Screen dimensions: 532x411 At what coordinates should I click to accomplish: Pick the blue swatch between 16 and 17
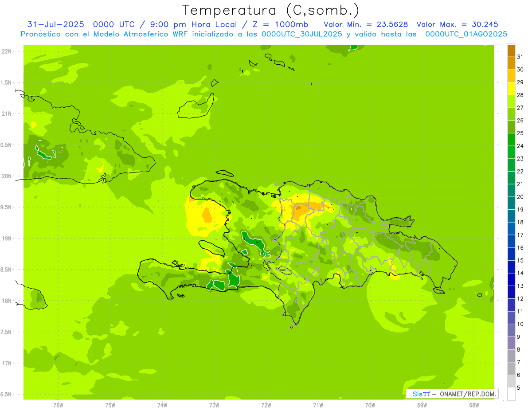coord(511,241)
